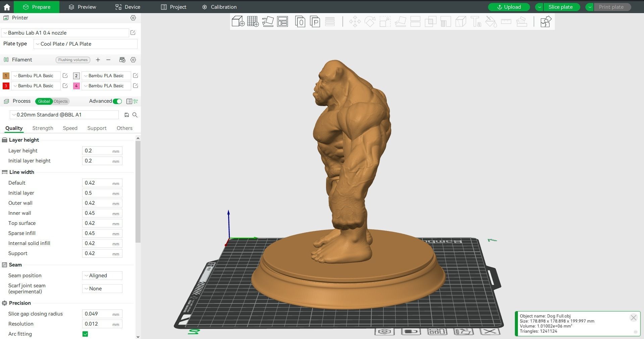
Task: Open the Seam position dropdown
Action: click(x=102, y=276)
